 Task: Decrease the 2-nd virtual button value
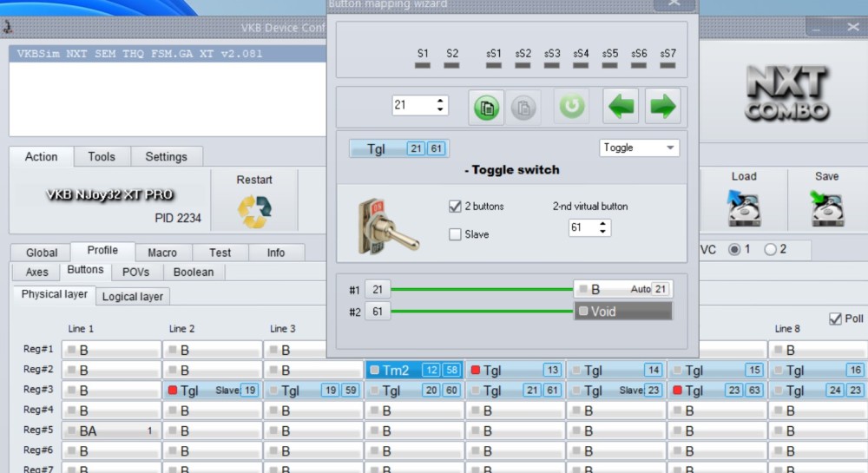click(x=603, y=231)
